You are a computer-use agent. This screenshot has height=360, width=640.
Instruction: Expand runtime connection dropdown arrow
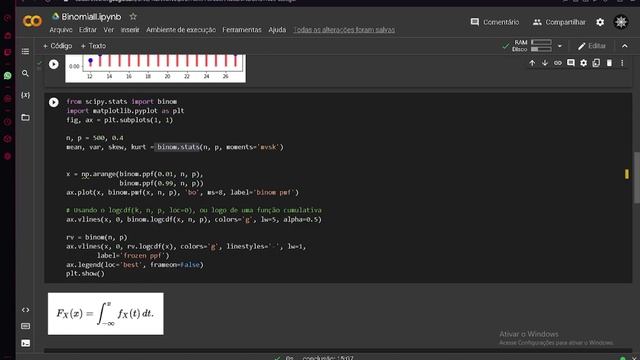(x=560, y=46)
